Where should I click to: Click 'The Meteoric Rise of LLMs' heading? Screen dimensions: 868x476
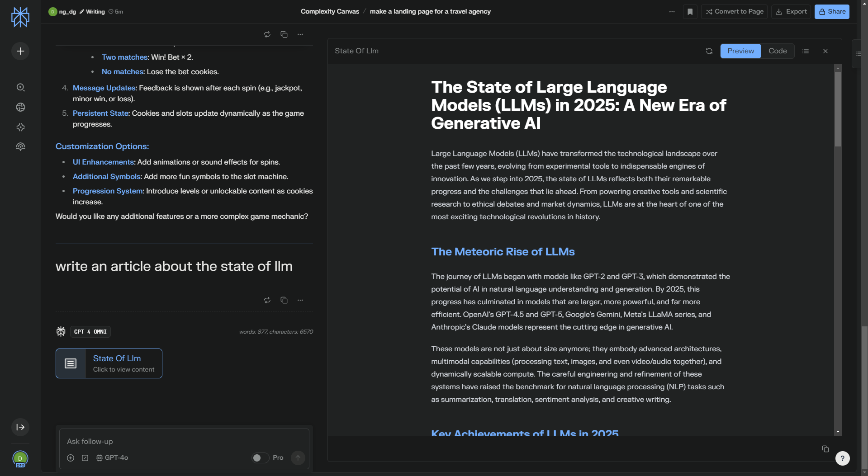pyautogui.click(x=503, y=252)
